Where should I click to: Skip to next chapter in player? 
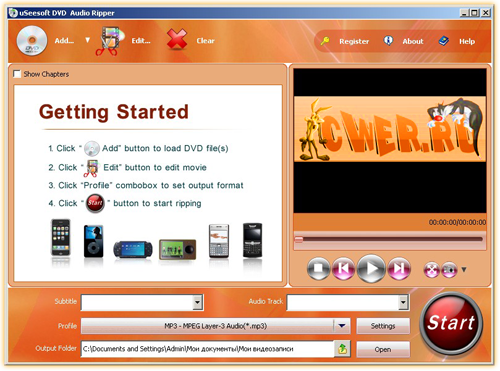pos(399,268)
